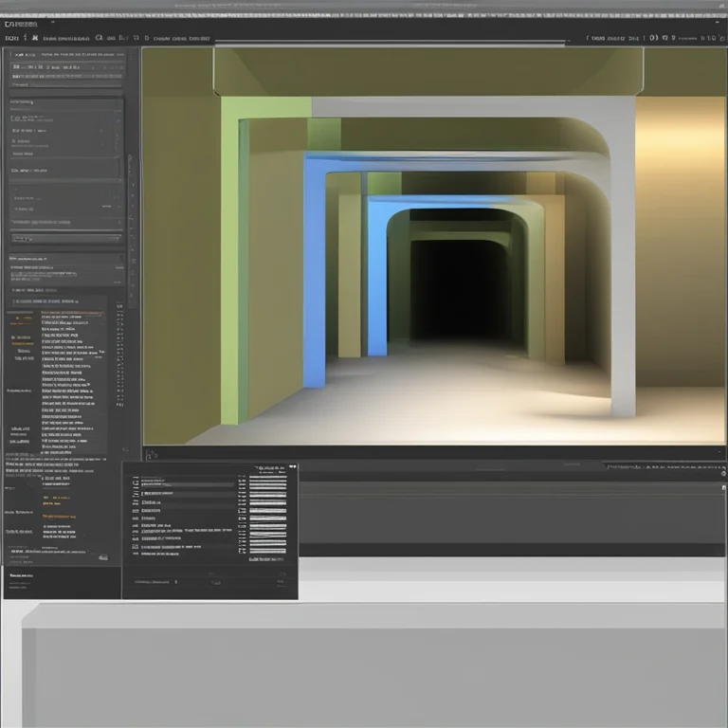Viewport: 728px width, 728px height.
Task: Click the small circle icon at the bottom panel's right edge
Action: click(723, 474)
